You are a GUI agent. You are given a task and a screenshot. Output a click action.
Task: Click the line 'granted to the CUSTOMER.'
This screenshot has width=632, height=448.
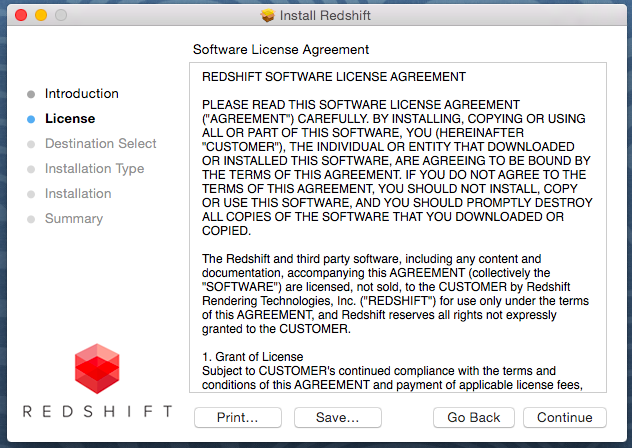276,329
